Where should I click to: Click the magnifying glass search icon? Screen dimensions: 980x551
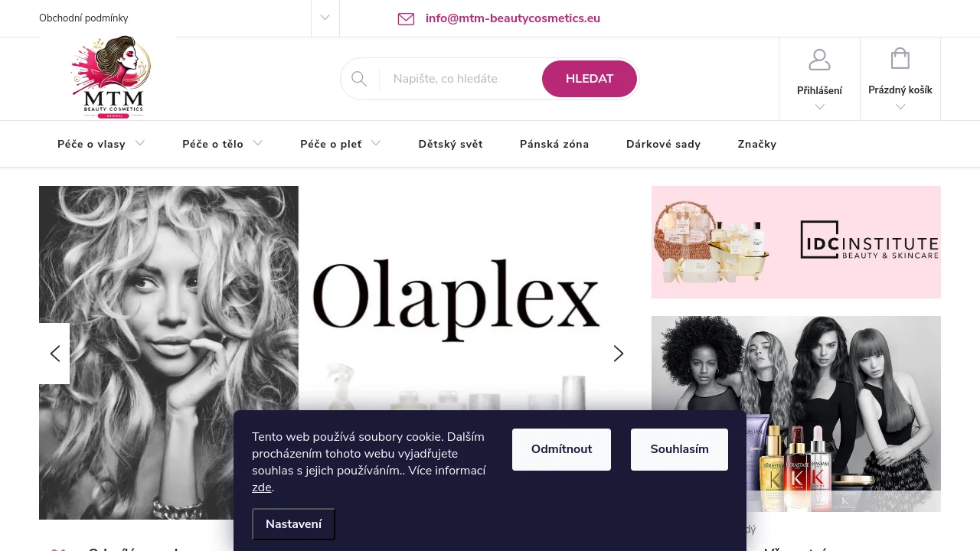click(359, 79)
